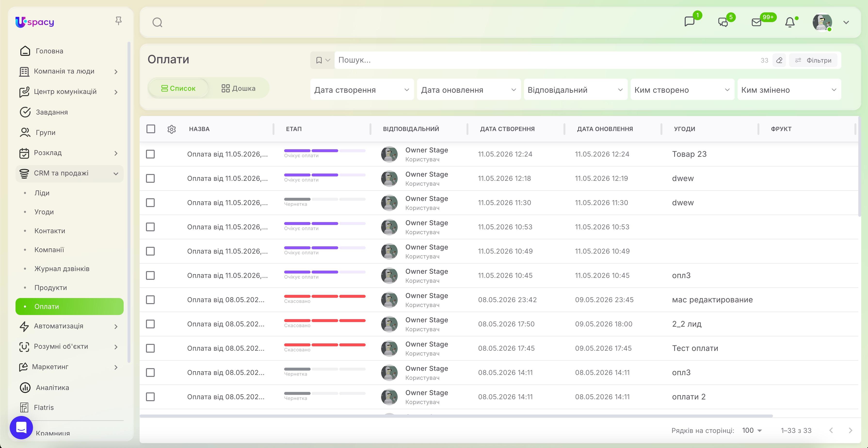The image size is (868, 448).
Task: Expand Компанія та люди arrow
Action: click(116, 72)
